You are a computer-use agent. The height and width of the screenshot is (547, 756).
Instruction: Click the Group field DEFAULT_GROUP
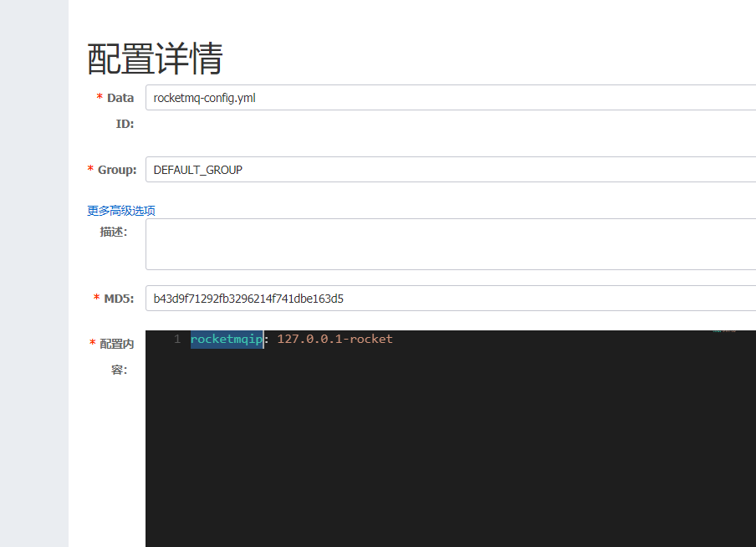[451, 169]
